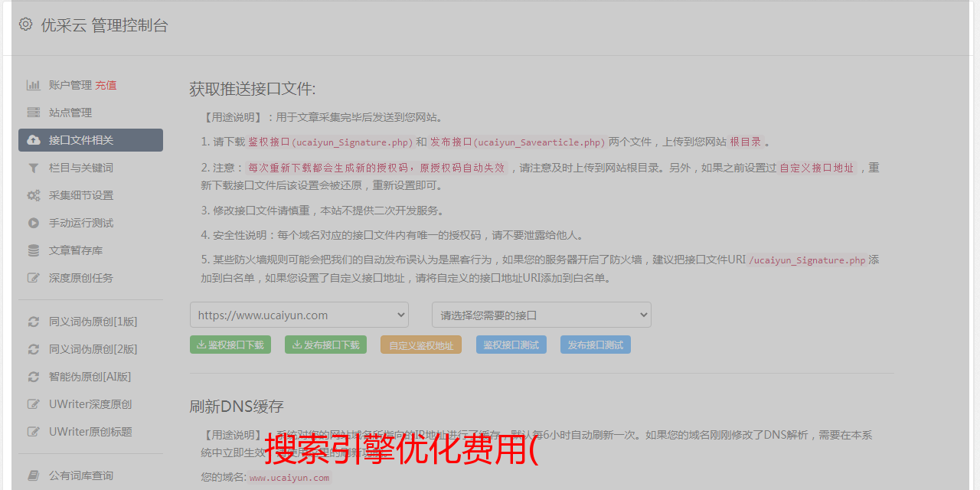This screenshot has width=980, height=490.
Task: Select 接口文件相关 in the sidebar
Action: click(x=90, y=140)
